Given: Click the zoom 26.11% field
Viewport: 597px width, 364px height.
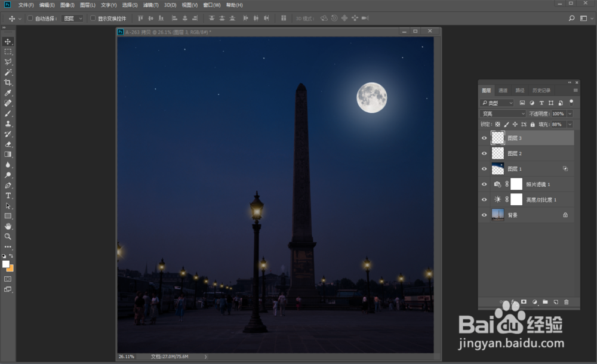Looking at the screenshot, I should (x=127, y=357).
